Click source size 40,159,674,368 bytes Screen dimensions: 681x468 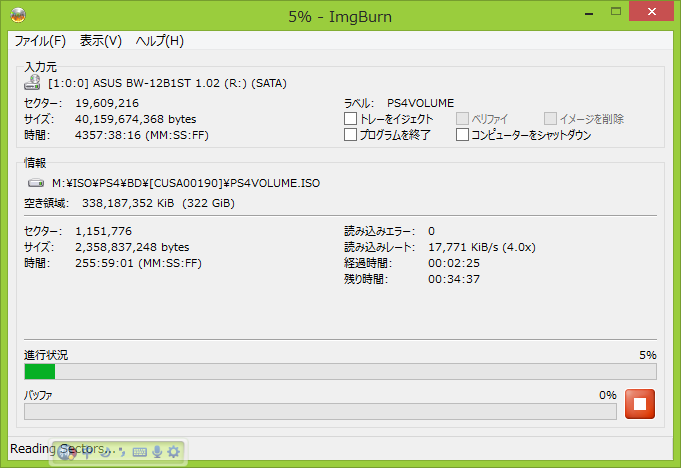tap(136, 119)
